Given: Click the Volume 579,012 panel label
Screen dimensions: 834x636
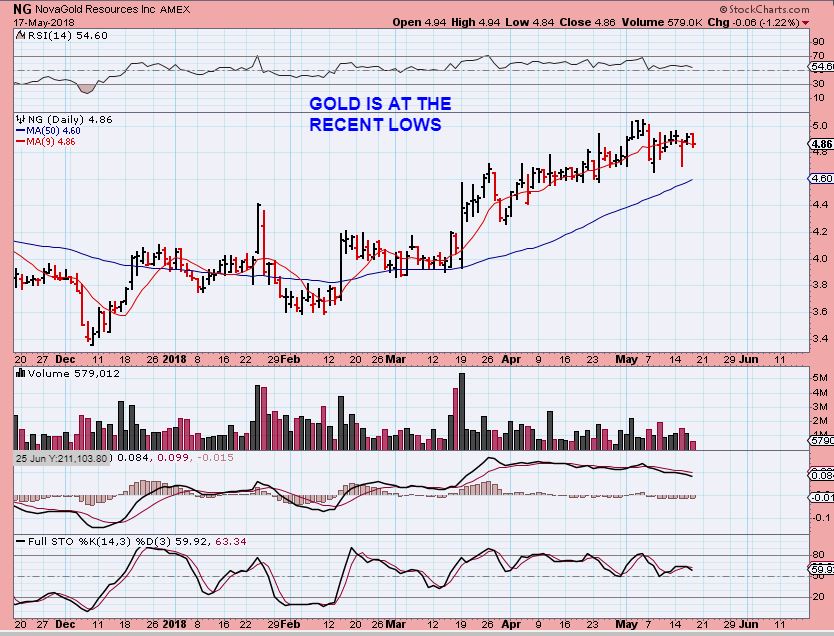Looking at the screenshot, I should tap(73, 373).
